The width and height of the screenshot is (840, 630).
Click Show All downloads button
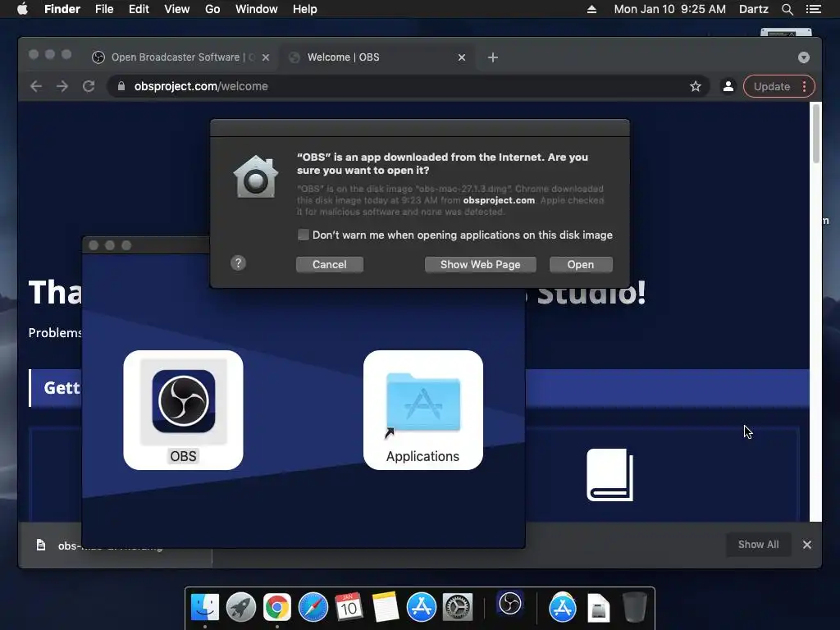758,545
